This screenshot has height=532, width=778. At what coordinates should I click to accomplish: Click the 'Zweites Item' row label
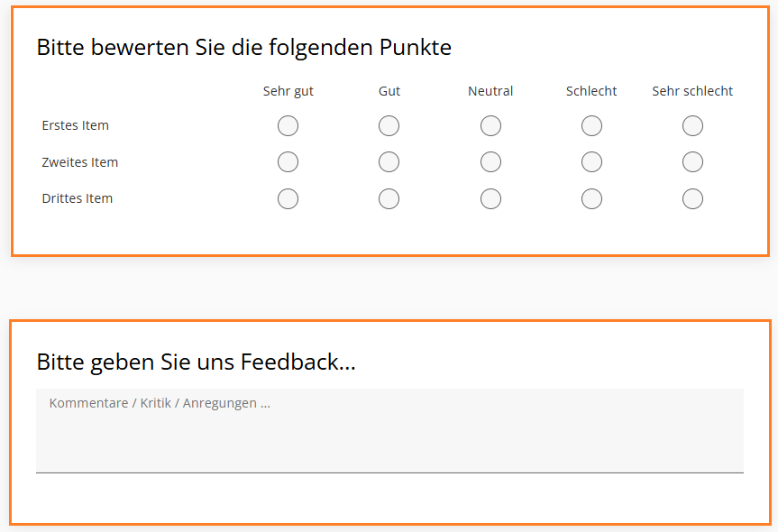pyautogui.click(x=80, y=162)
